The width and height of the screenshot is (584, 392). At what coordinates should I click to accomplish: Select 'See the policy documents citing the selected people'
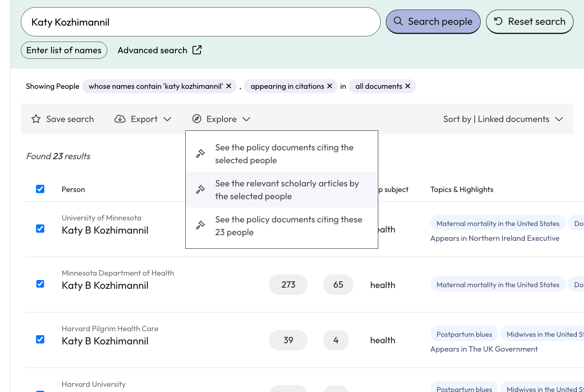tap(282, 154)
